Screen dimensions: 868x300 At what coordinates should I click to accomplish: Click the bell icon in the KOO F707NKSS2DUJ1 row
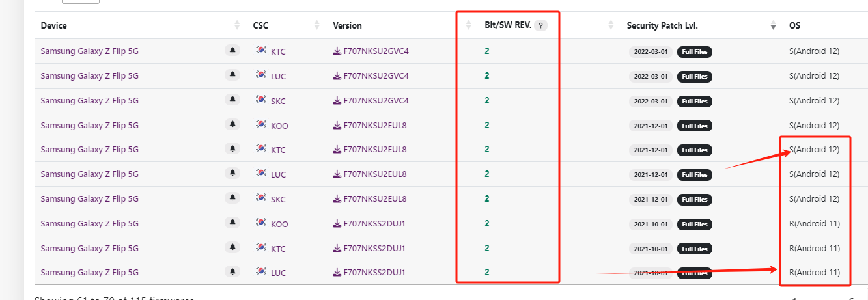tap(232, 223)
